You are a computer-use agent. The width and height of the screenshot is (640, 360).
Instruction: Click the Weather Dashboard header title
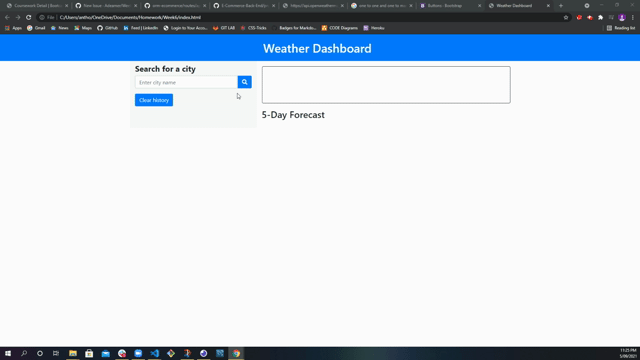tap(317, 49)
